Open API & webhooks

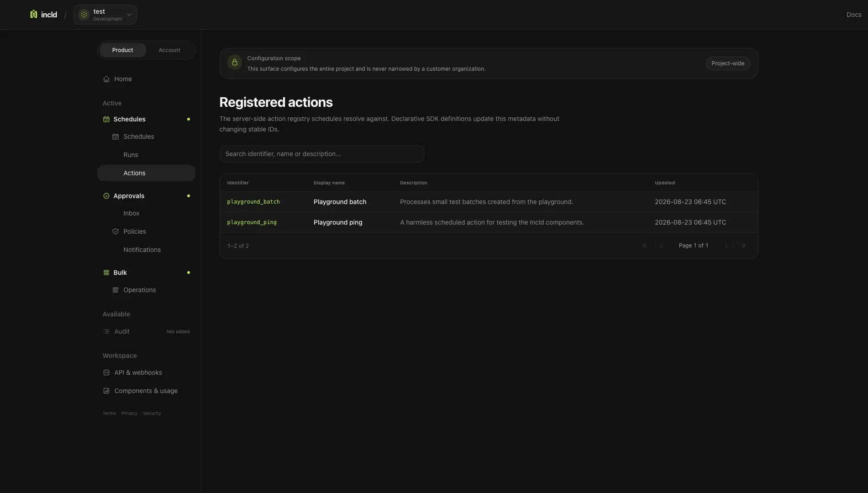point(146,372)
